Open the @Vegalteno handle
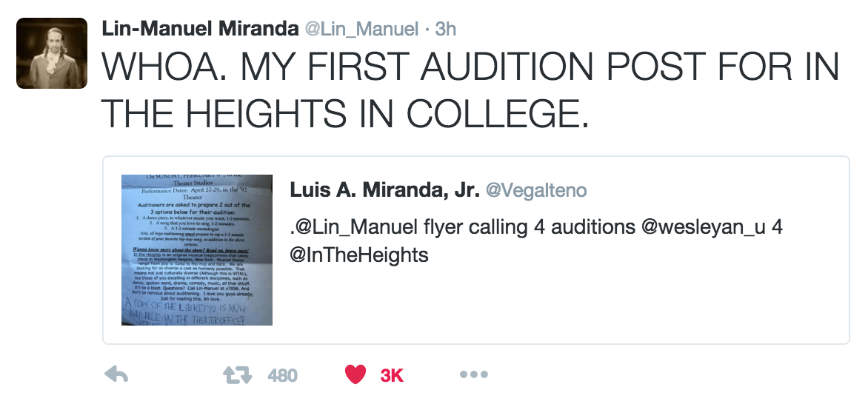The image size is (868, 404). tap(535, 190)
